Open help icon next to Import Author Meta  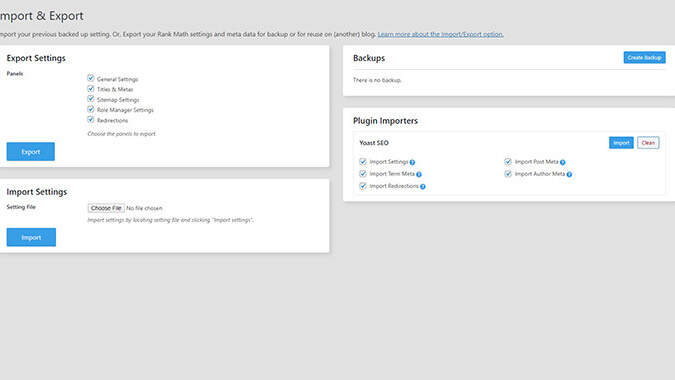tap(569, 174)
